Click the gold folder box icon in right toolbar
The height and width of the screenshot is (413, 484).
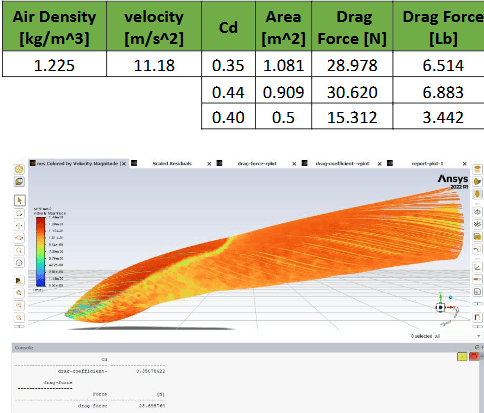coord(478,237)
